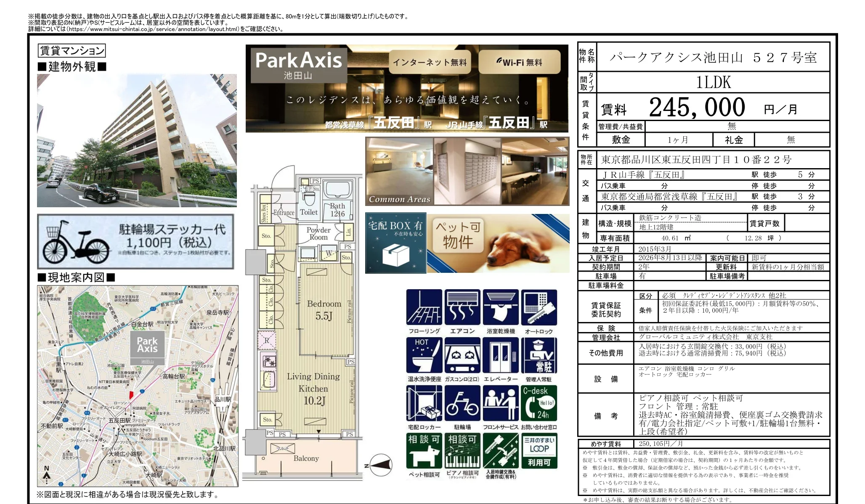Screen dimensions: 865x504
Task: Select the ガスコンロ(2口) gas stove icon
Action: (462, 355)
